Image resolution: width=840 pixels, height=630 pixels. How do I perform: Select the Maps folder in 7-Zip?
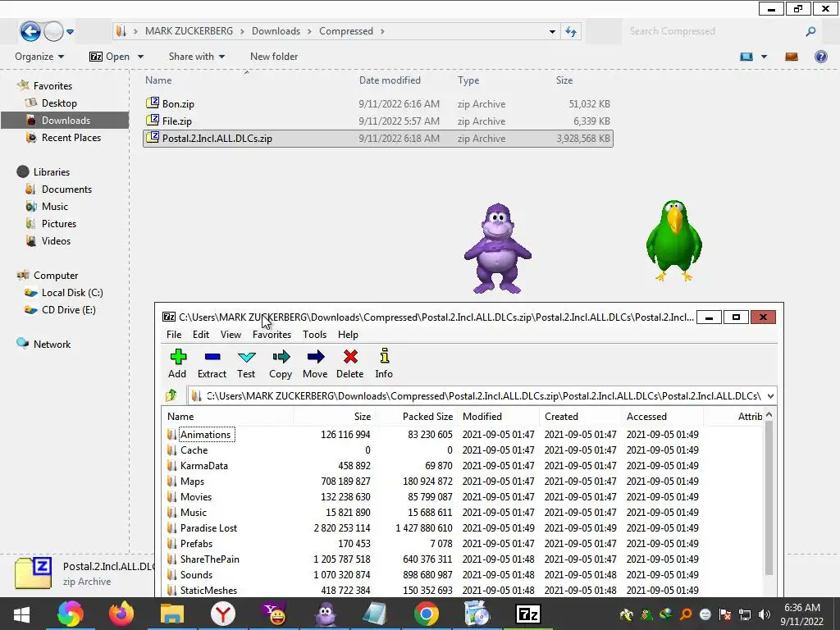(x=192, y=481)
